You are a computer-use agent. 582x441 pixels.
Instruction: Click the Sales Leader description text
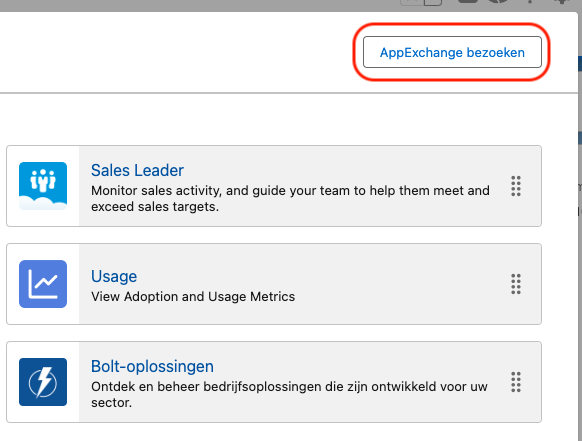(x=290, y=199)
